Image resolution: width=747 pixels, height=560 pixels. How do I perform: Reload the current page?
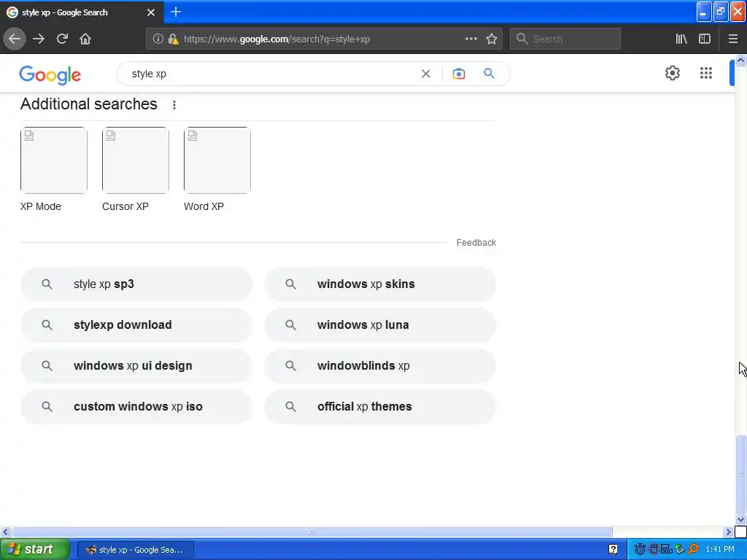pyautogui.click(x=62, y=39)
